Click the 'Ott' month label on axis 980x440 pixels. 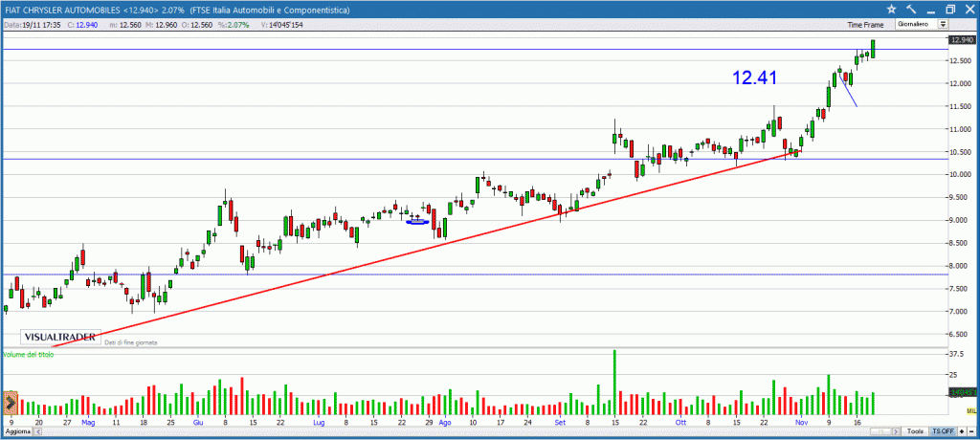(x=680, y=422)
